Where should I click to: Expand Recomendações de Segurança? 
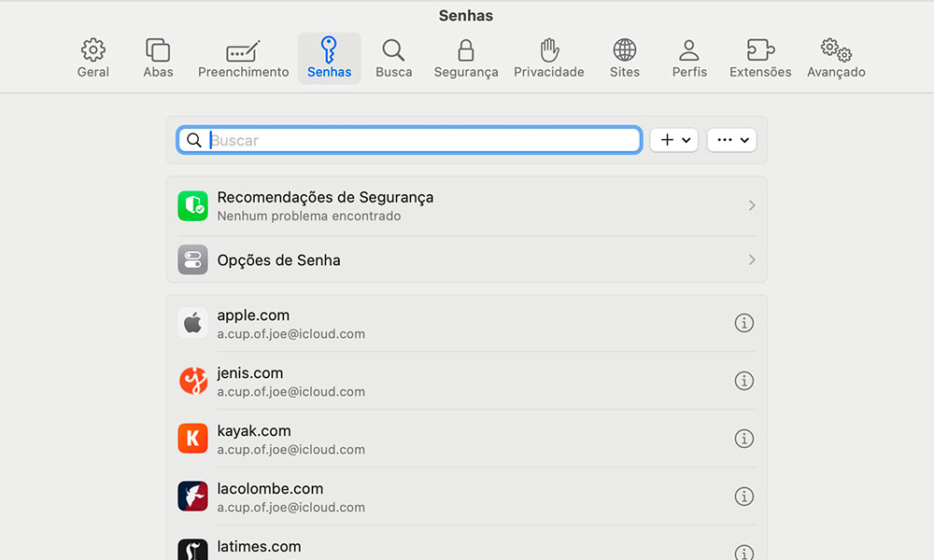[467, 205]
